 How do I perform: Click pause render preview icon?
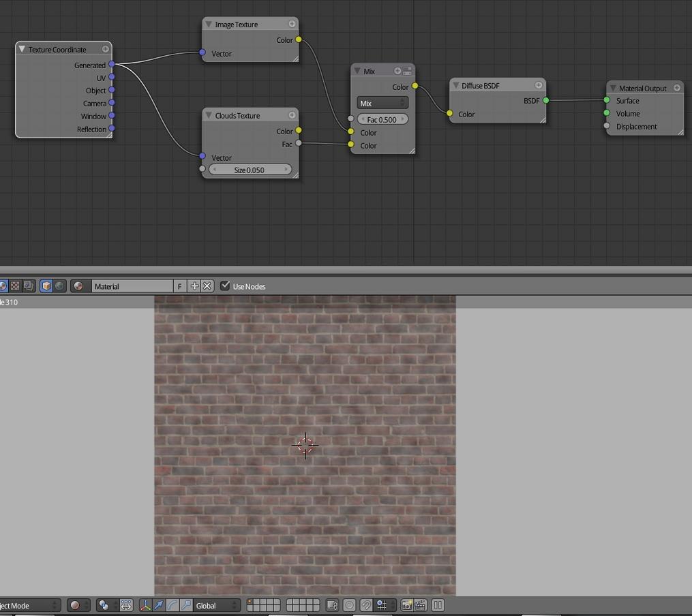tap(438, 605)
